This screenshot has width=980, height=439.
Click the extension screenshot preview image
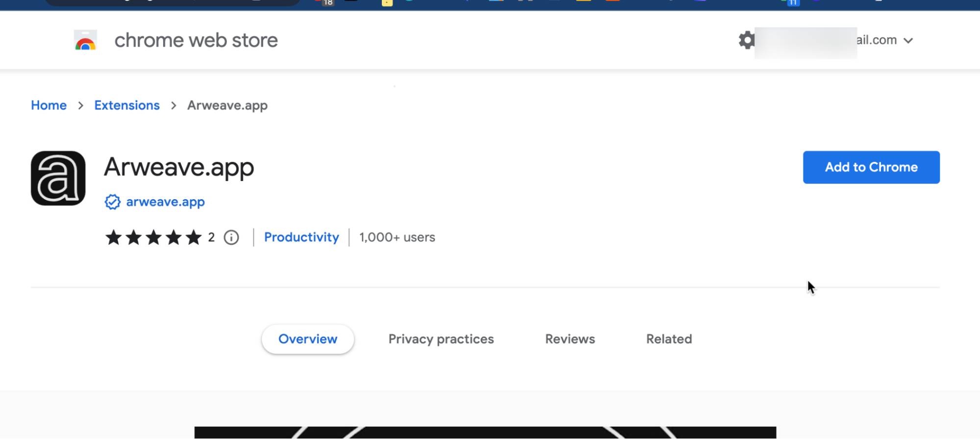(x=485, y=432)
